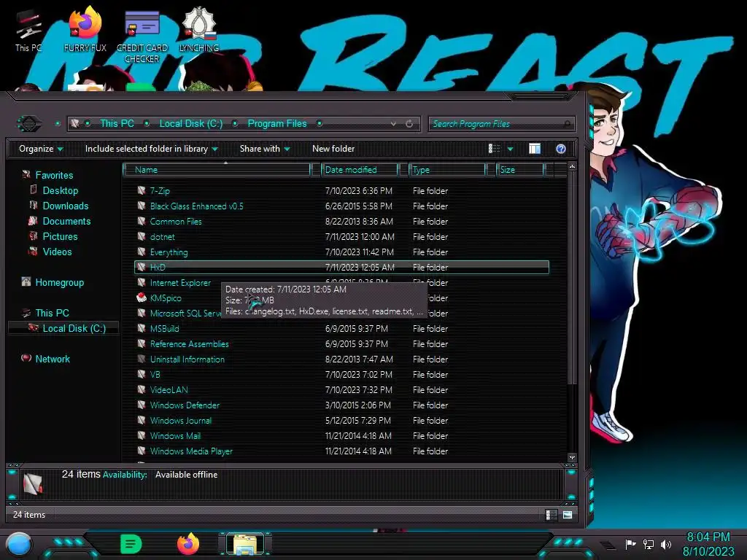Viewport: 747px width, 560px height.
Task: Open Firefox from the taskbar
Action: (x=188, y=544)
